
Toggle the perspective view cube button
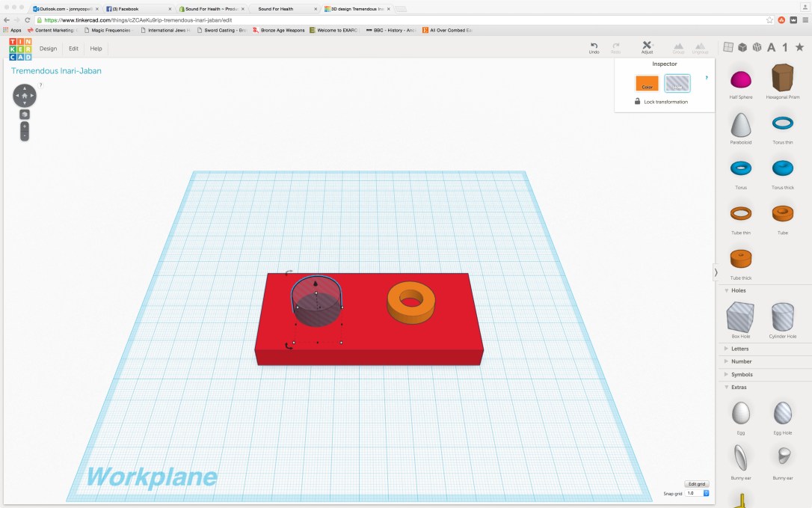25,114
